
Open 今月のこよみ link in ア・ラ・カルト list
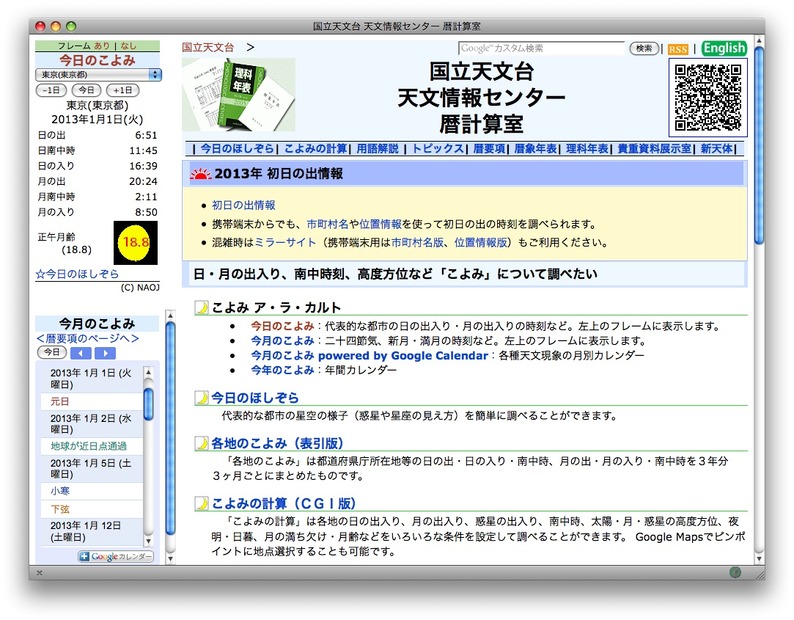tap(283, 340)
